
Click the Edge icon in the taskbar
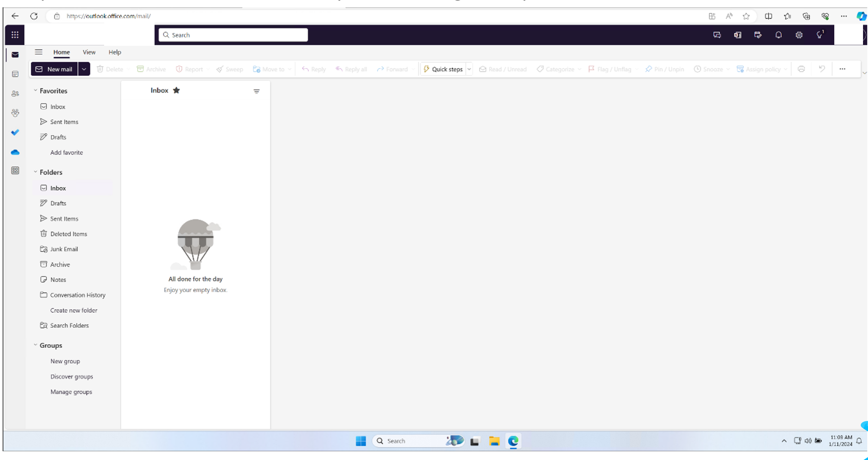pyautogui.click(x=513, y=441)
